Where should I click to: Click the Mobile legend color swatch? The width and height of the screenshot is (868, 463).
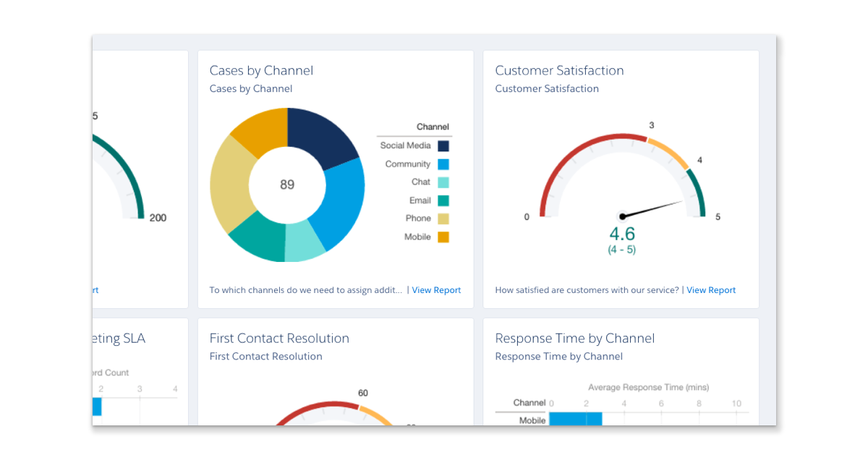pos(443,237)
